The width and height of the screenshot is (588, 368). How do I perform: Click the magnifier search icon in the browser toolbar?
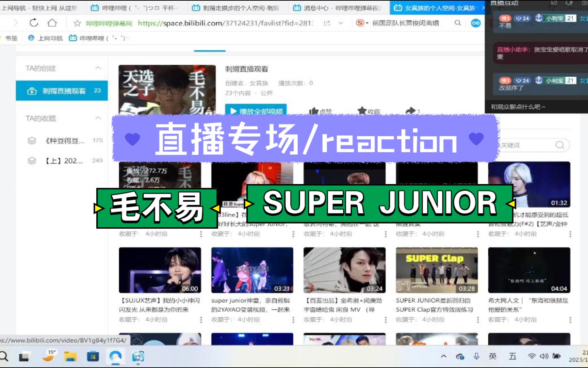[x=458, y=23]
